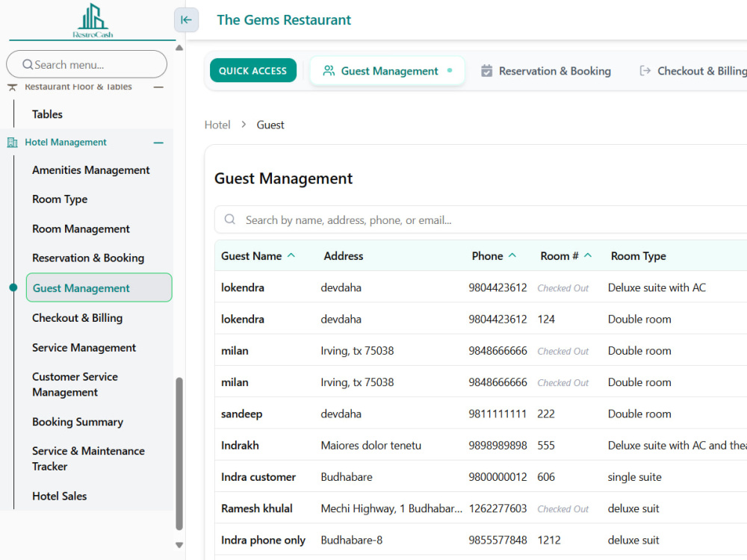Image resolution: width=747 pixels, height=560 pixels.
Task: Click address Budhabare-8
Action: click(352, 540)
